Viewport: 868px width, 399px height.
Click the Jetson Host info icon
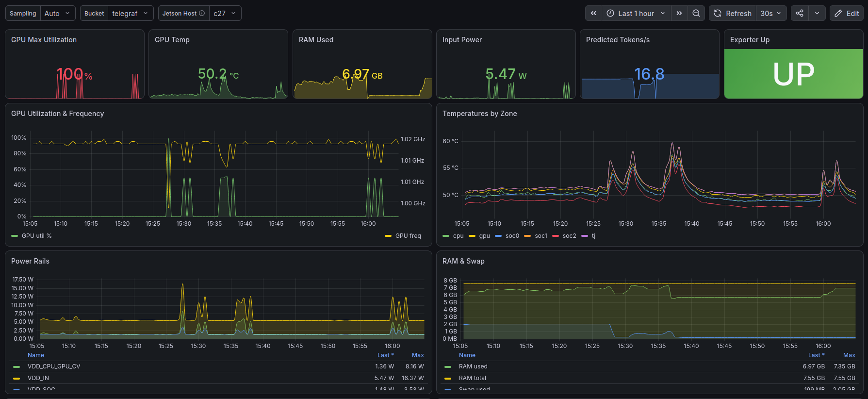(x=202, y=13)
